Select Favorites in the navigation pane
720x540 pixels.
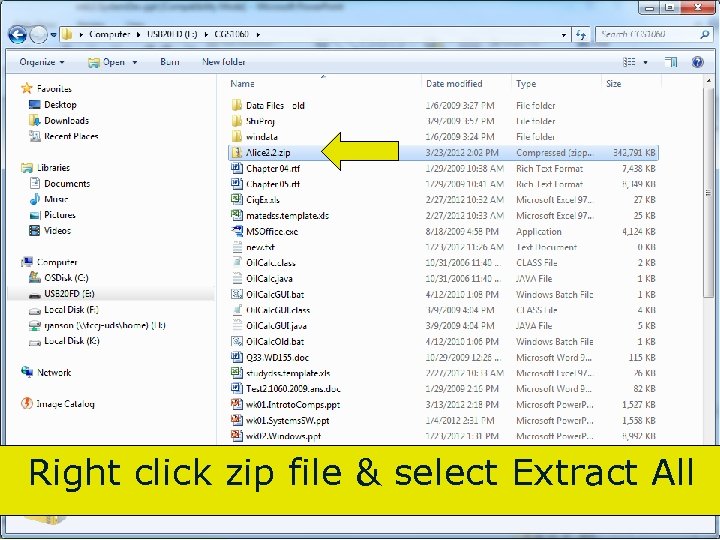pyautogui.click(x=54, y=89)
